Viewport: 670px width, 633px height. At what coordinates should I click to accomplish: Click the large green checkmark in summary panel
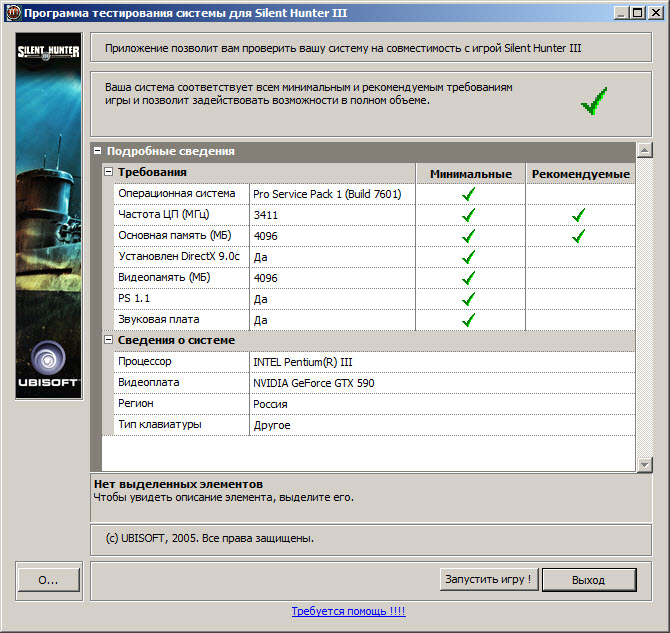point(594,101)
